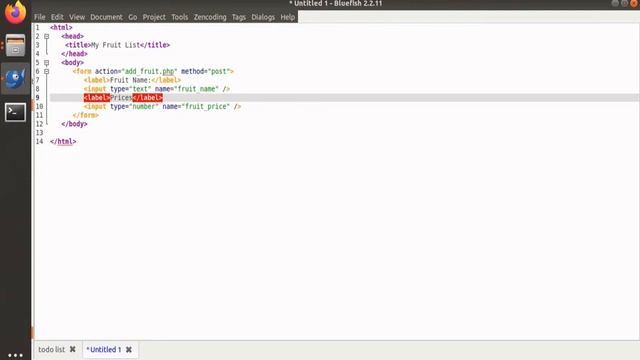Open the File menu
This screenshot has width=640, height=360.
click(x=40, y=17)
